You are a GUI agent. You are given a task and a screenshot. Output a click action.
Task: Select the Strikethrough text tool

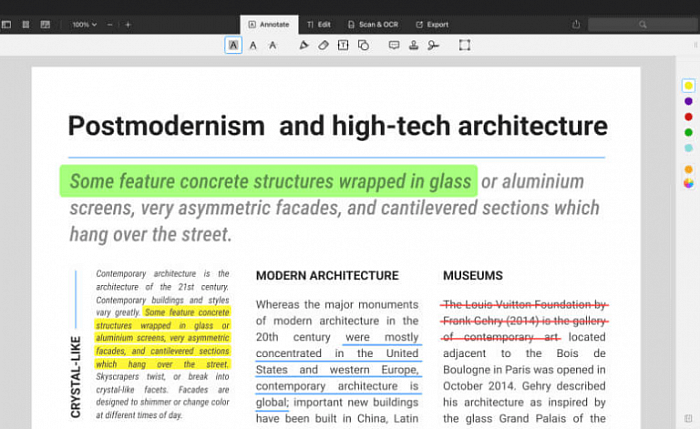272,45
